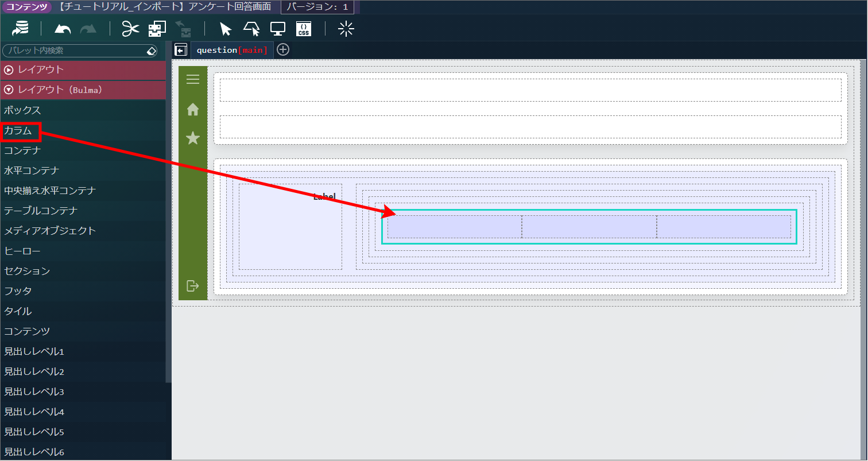The height and width of the screenshot is (461, 868).
Task: Select フッタ in the palette
Action: [x=83, y=291]
